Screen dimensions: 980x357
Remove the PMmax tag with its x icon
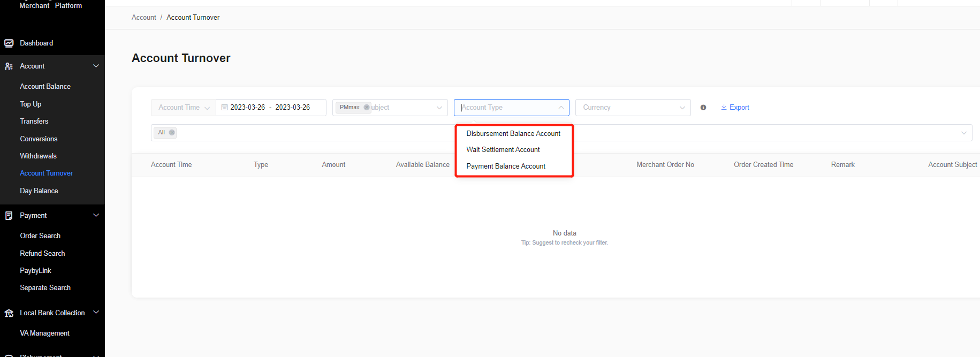point(367,108)
